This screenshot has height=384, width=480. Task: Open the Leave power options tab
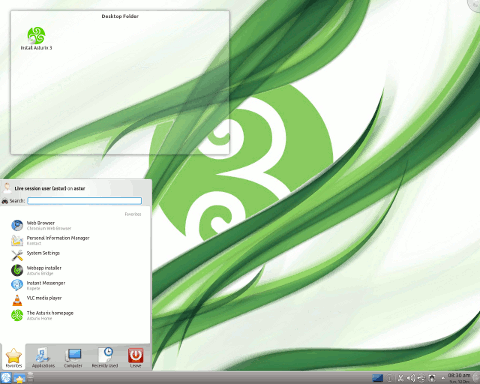pyautogui.click(x=135, y=358)
